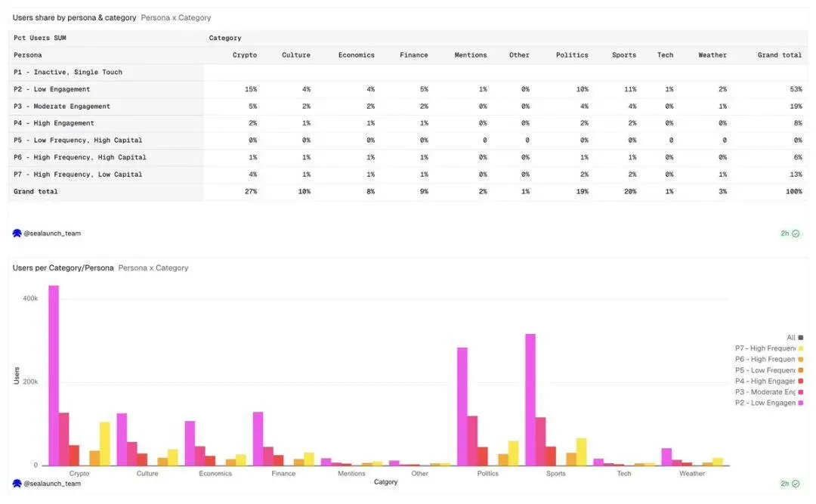Sort by the Grand total column header
Screen dimensions: 816x504
(x=780, y=55)
